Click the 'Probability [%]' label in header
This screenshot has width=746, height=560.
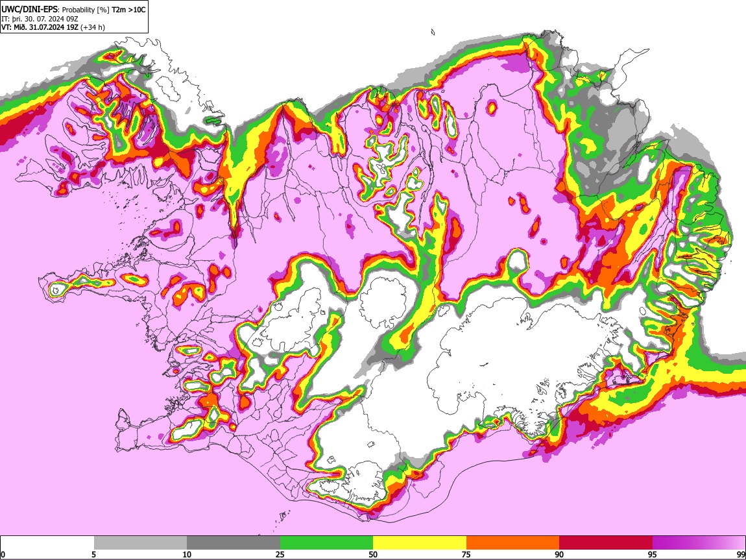click(86, 10)
